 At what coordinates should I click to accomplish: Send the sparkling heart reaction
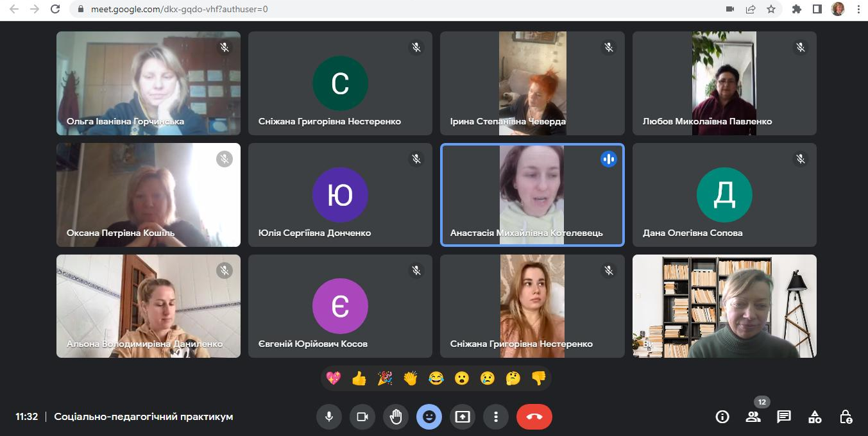pyautogui.click(x=334, y=378)
